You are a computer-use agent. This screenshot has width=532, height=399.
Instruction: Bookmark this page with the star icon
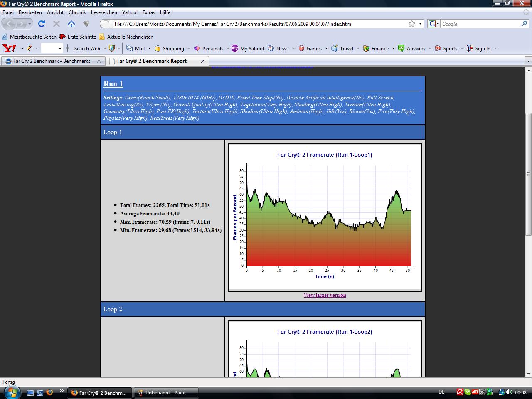[412, 24]
